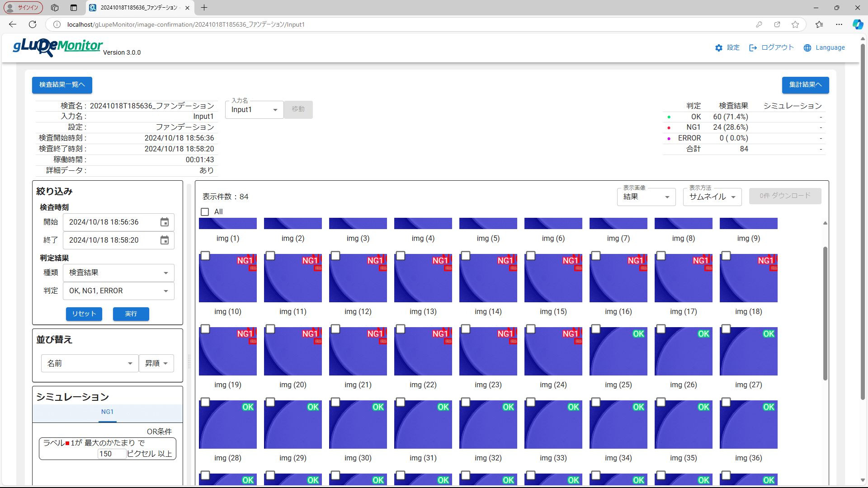Go to the inspection results list
The width and height of the screenshot is (868, 488).
click(x=62, y=85)
